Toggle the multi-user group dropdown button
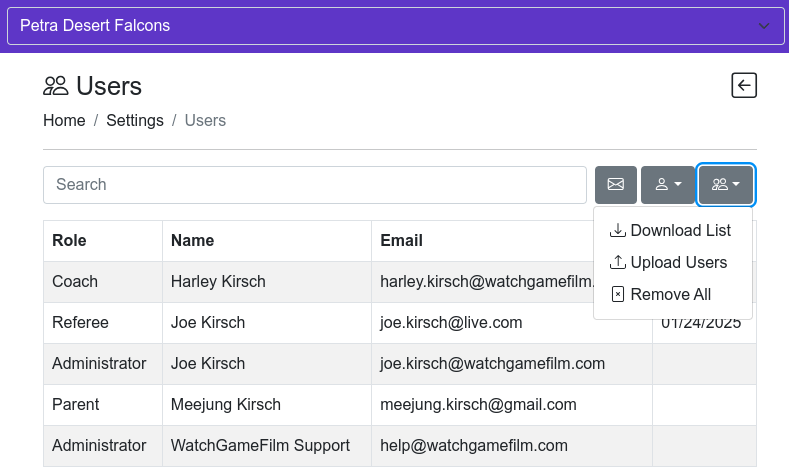Viewport: 789px width, 476px height. point(726,185)
